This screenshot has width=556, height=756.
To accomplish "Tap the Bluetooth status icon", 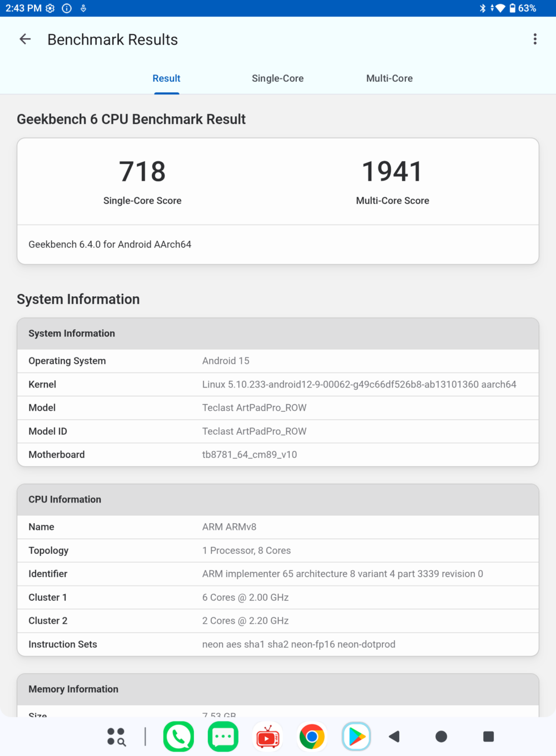I will [x=482, y=8].
